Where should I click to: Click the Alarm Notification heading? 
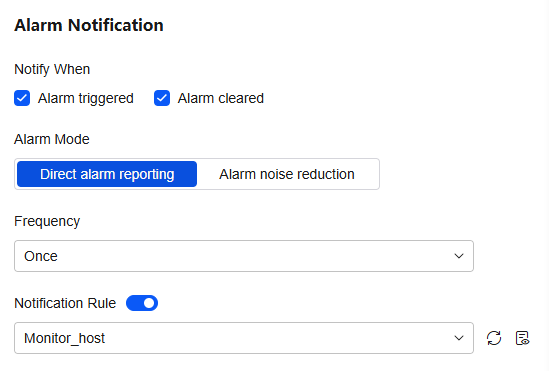[x=89, y=25]
